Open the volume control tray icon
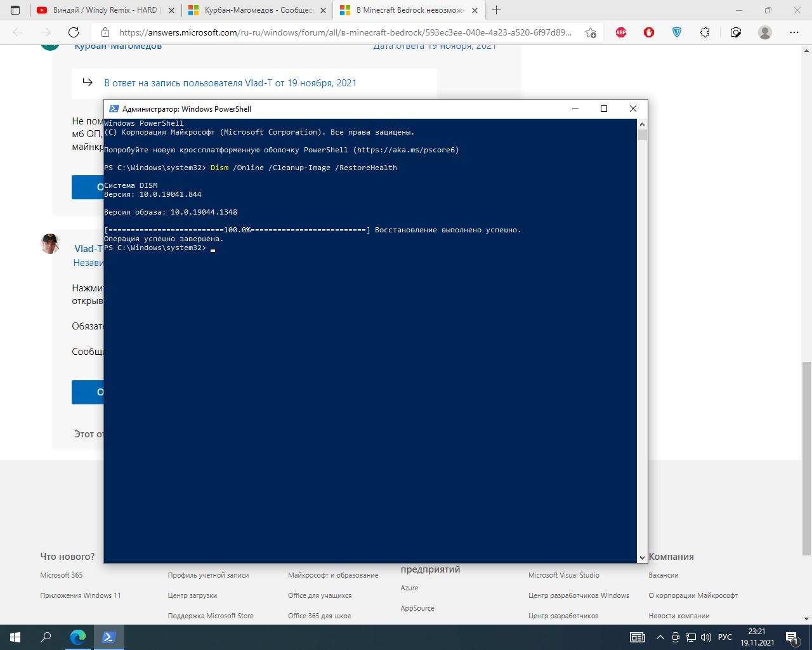Image resolution: width=812 pixels, height=650 pixels. [706, 637]
